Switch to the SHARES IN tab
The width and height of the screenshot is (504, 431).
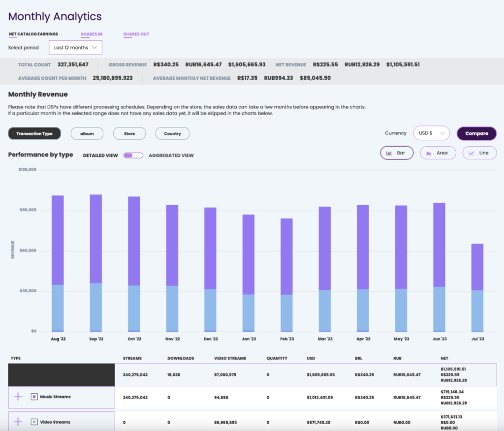click(x=92, y=34)
